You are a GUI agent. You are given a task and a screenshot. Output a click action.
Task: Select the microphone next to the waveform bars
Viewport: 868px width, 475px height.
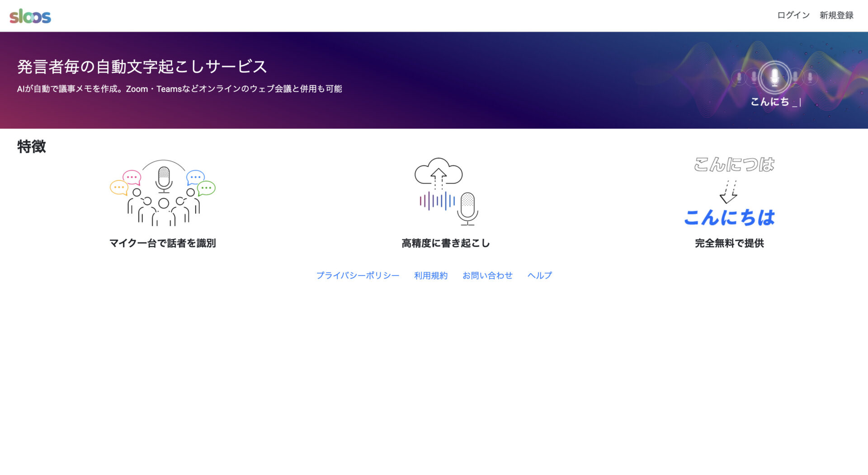pos(468,208)
